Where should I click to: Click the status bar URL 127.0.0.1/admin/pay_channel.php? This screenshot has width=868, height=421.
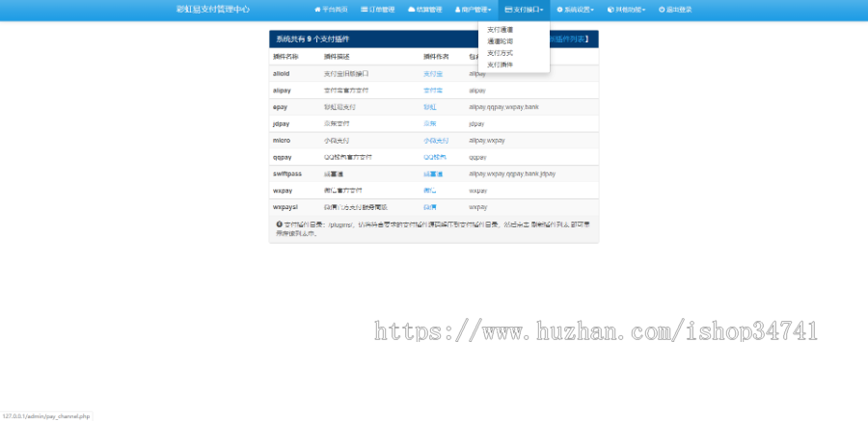(46, 416)
